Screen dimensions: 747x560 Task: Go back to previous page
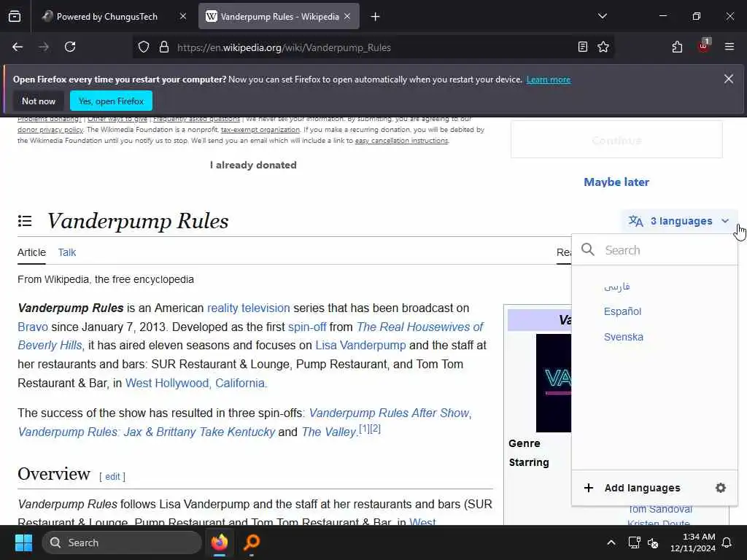(18, 47)
